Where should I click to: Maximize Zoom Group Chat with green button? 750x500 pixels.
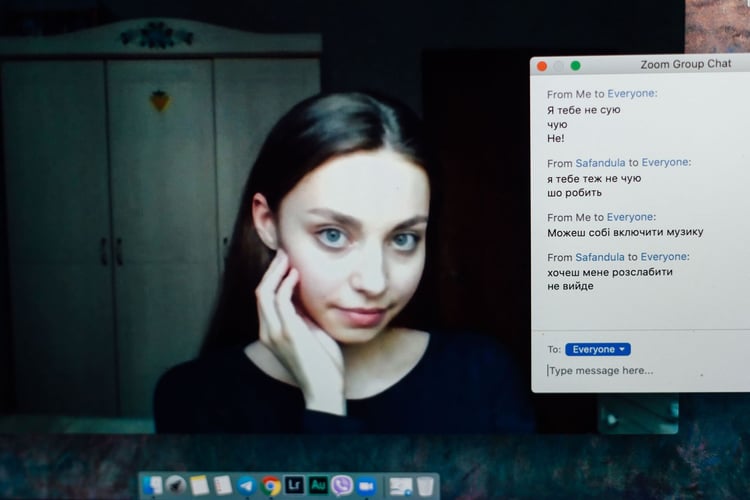(x=576, y=66)
